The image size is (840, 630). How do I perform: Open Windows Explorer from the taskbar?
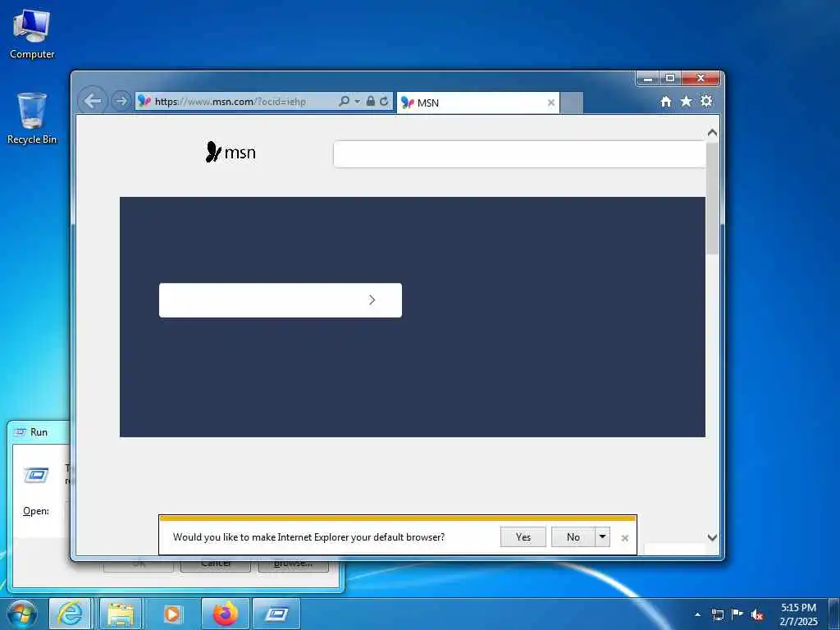[x=121, y=614]
